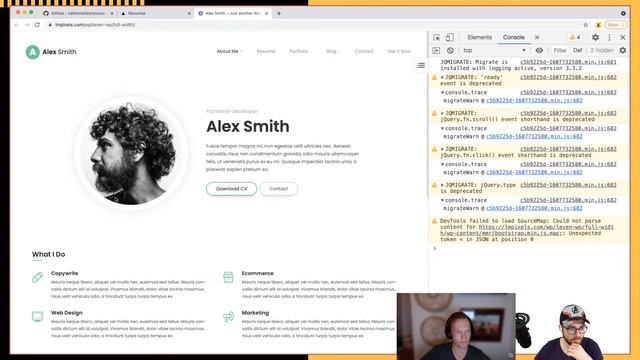Go forward with the browser forward arrow

(27, 25)
